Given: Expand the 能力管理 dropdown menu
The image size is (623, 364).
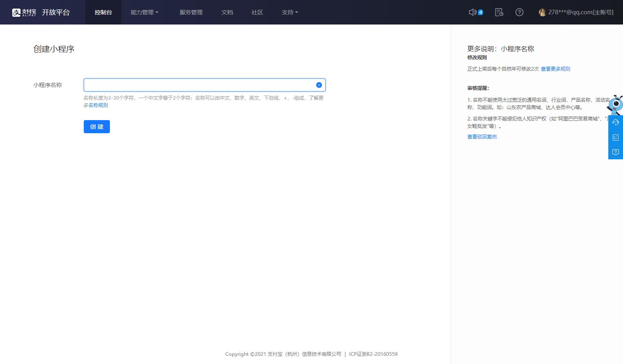Looking at the screenshot, I should point(144,12).
